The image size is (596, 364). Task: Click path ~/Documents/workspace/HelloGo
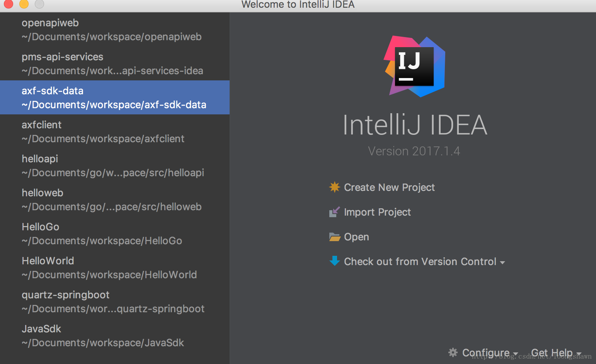click(x=102, y=241)
